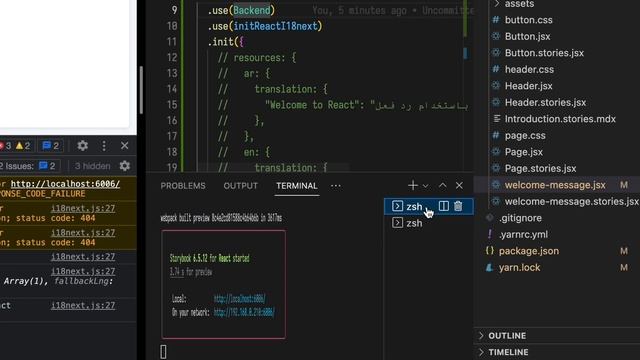The image size is (640, 360).
Task: Open Page.stories.jsx file
Action: pos(540,169)
